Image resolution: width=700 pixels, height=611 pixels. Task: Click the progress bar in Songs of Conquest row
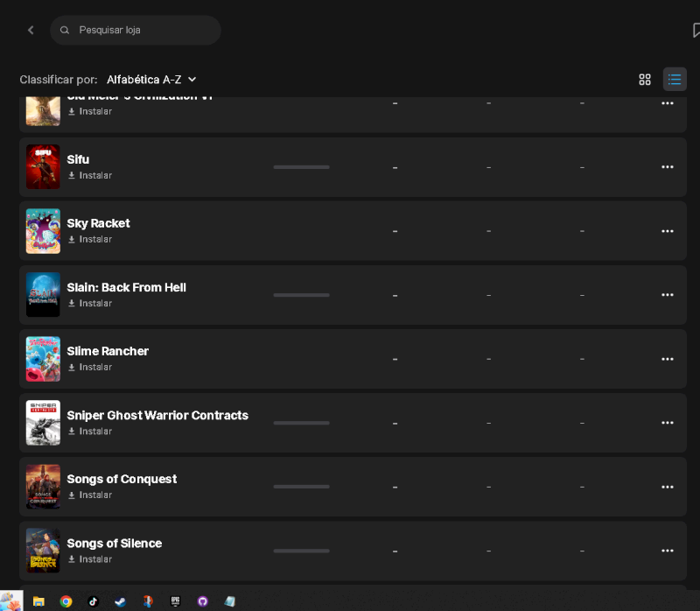[301, 487]
